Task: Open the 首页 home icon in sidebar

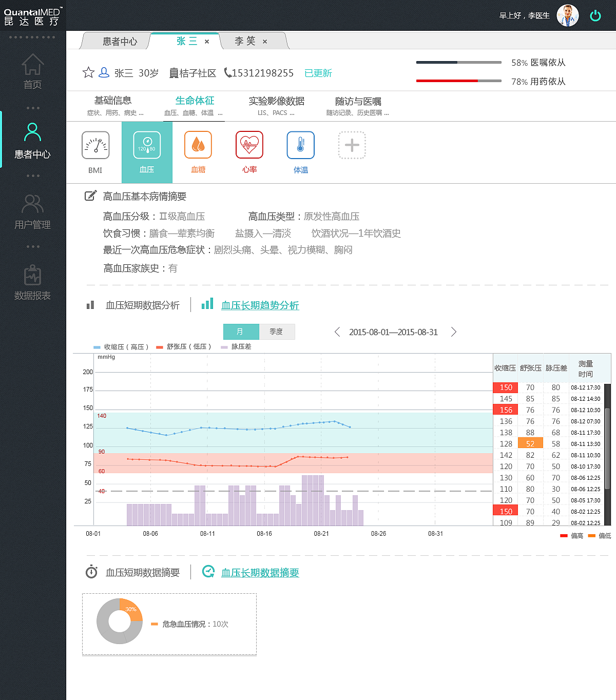Action: pos(32,65)
